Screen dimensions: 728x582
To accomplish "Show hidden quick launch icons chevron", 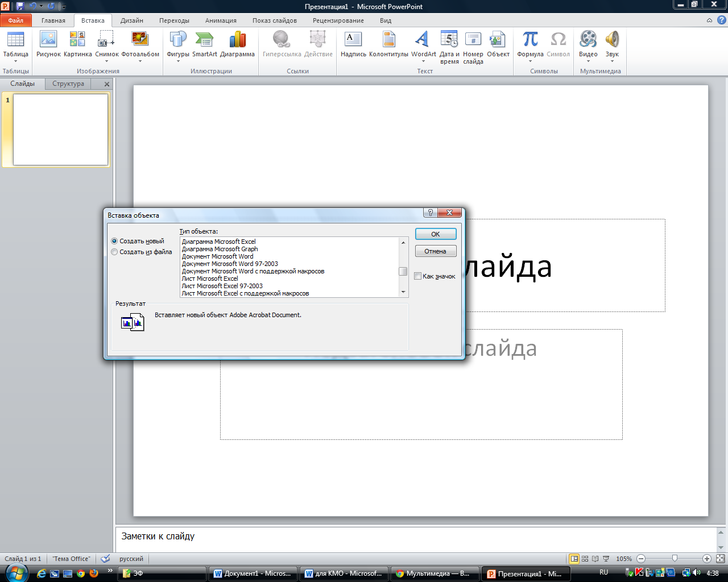I will tap(110, 571).
